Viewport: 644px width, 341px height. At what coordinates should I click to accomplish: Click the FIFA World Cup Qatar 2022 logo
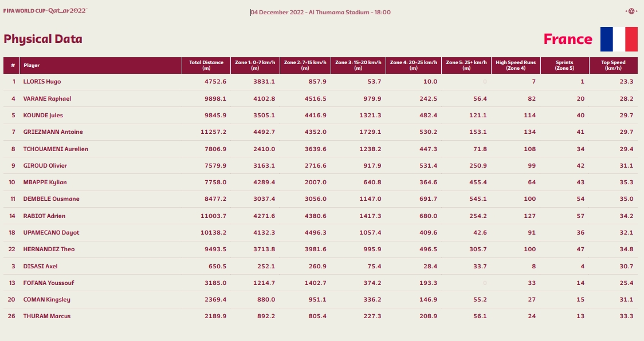(x=45, y=11)
